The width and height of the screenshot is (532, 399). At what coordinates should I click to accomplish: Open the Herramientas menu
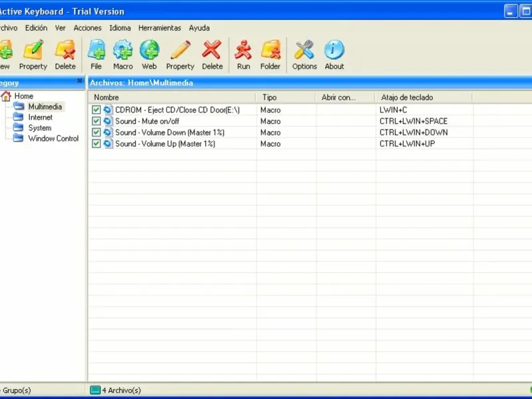[160, 28]
